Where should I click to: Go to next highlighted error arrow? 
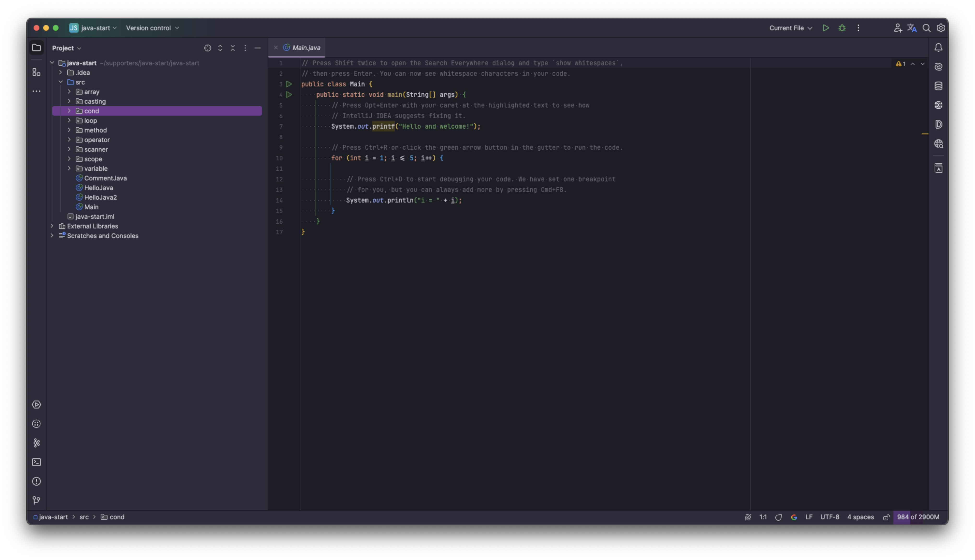[x=922, y=63]
